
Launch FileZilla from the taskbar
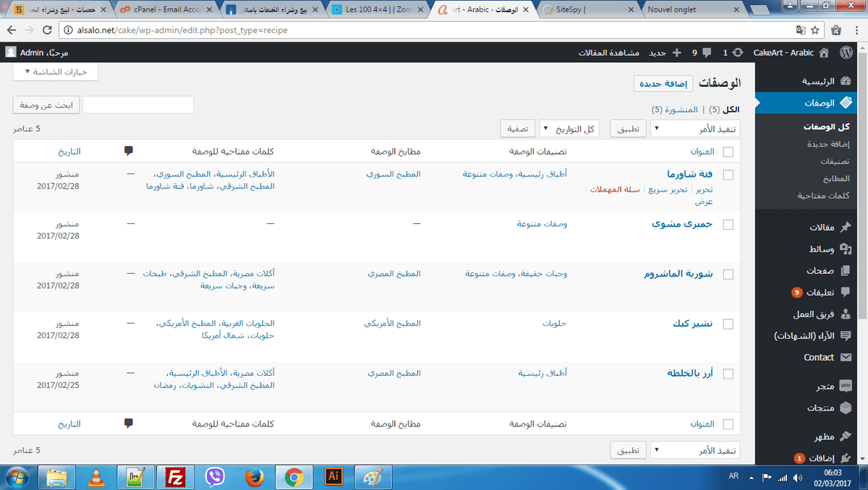coord(174,477)
